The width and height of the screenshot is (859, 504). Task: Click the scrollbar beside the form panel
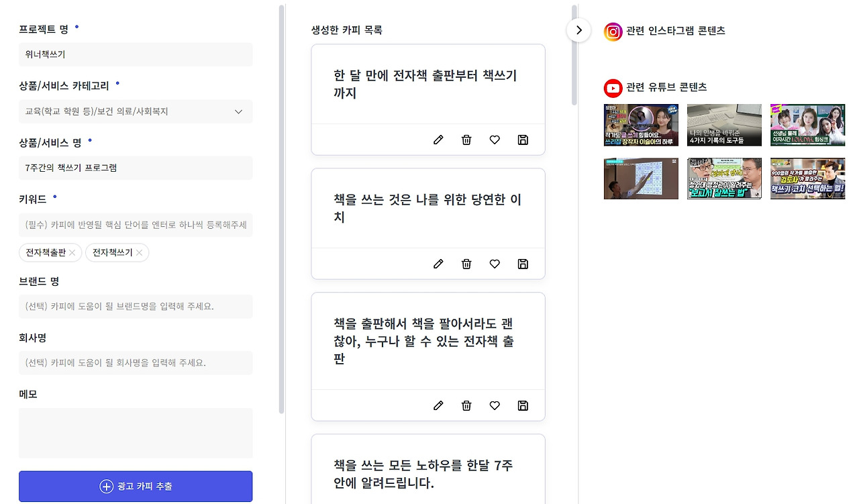pos(281,201)
